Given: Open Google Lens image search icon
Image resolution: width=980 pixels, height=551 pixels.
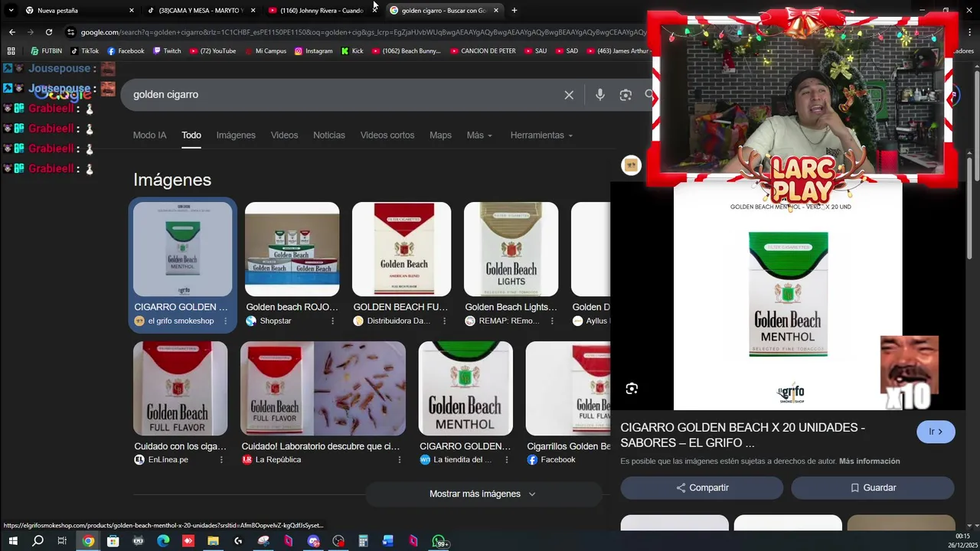Looking at the screenshot, I should 626,95.
